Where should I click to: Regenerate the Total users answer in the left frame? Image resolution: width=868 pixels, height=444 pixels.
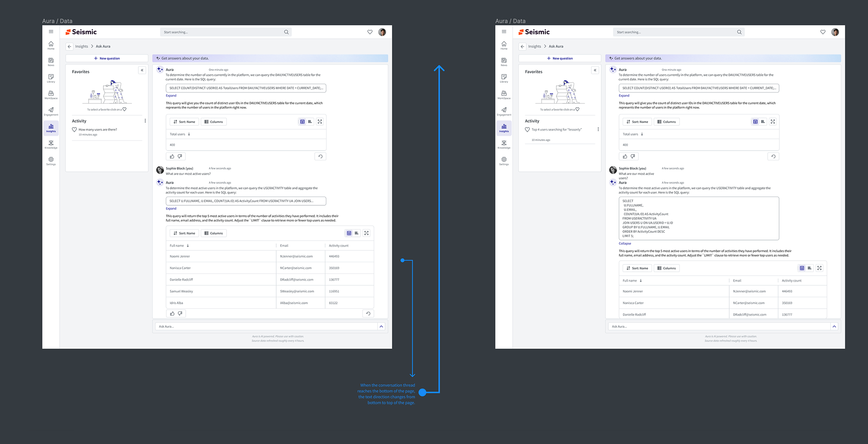tap(321, 156)
